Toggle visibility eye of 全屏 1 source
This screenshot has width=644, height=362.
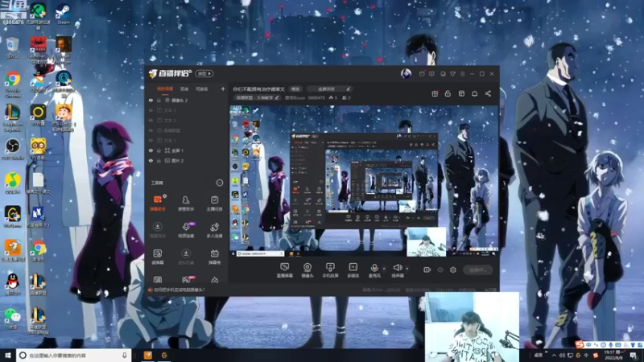coord(151,150)
